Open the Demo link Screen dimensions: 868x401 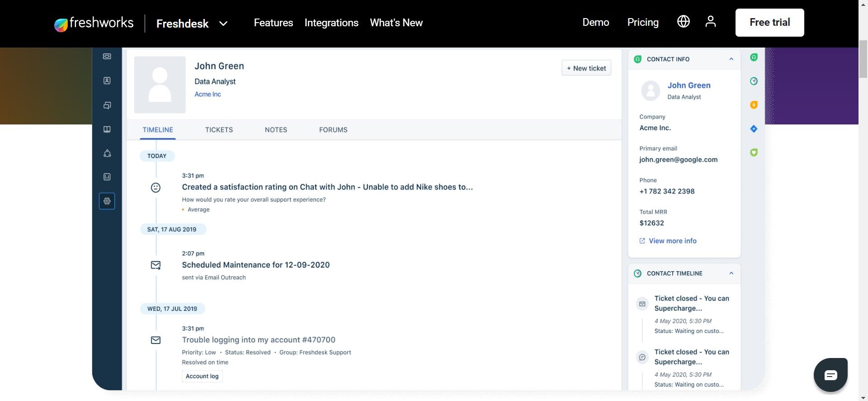click(596, 22)
